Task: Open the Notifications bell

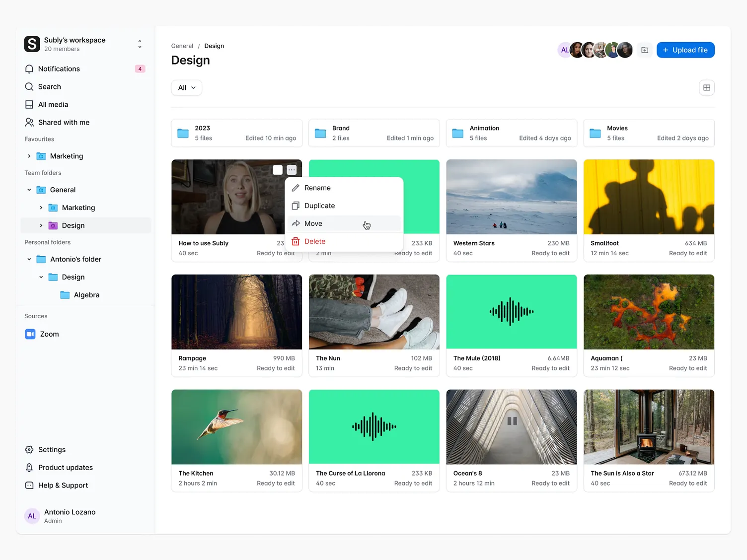Action: pos(29,69)
